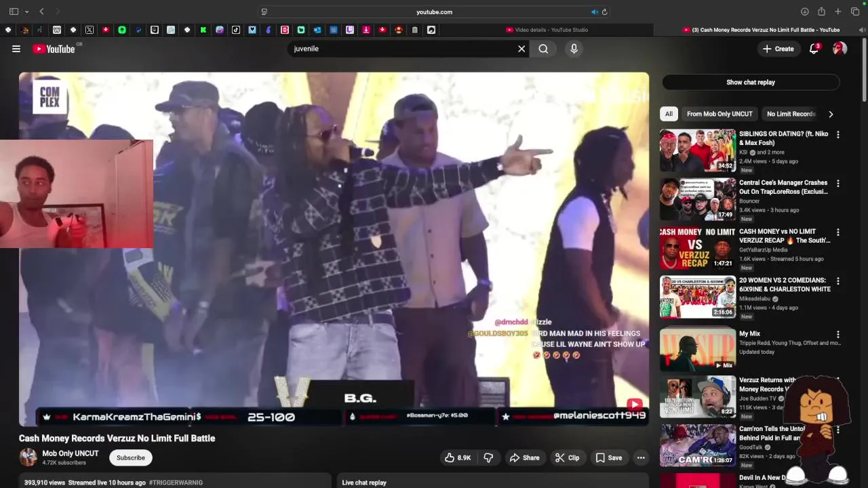The height and width of the screenshot is (488, 868).
Task: Open the Twitch pinned tab
Action: pyautogui.click(x=350, y=30)
